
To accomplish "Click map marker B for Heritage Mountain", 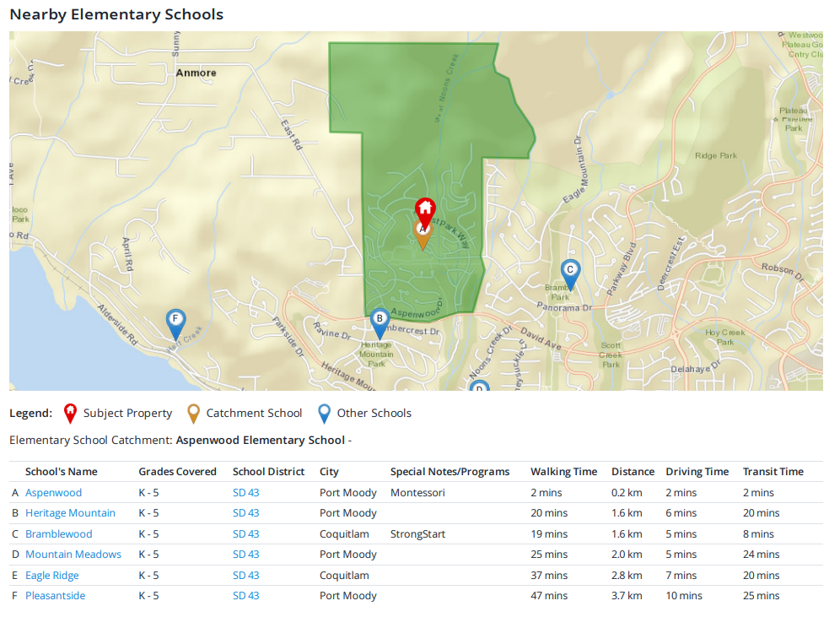I will tap(380, 324).
